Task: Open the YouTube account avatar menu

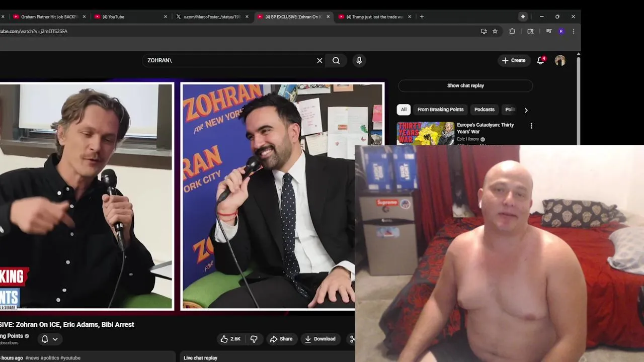Action: click(560, 60)
